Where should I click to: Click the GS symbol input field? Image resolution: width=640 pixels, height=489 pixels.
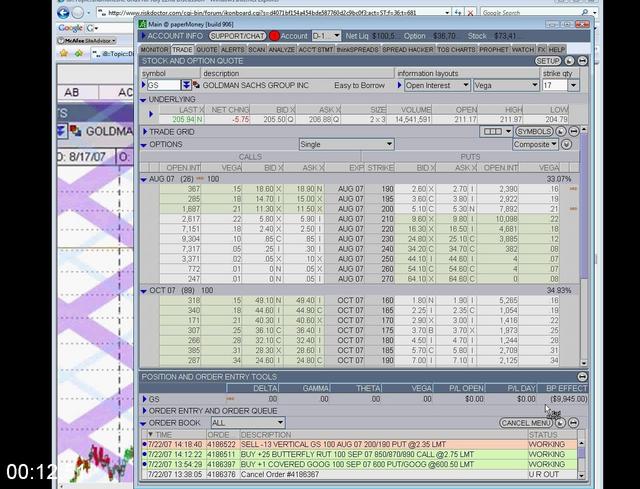164,85
